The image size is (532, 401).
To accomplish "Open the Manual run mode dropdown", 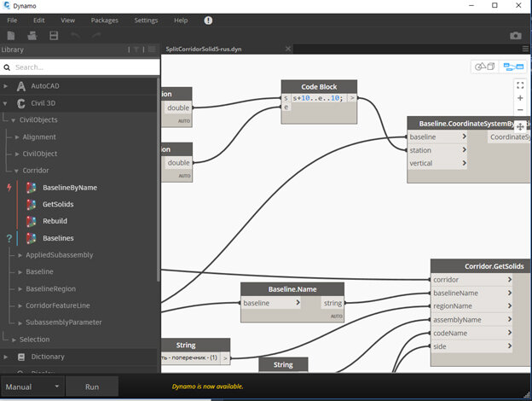I will click(x=32, y=386).
